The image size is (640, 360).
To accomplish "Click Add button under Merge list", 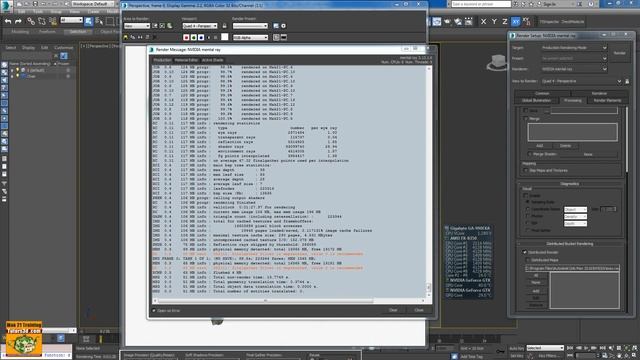I will (x=540, y=146).
